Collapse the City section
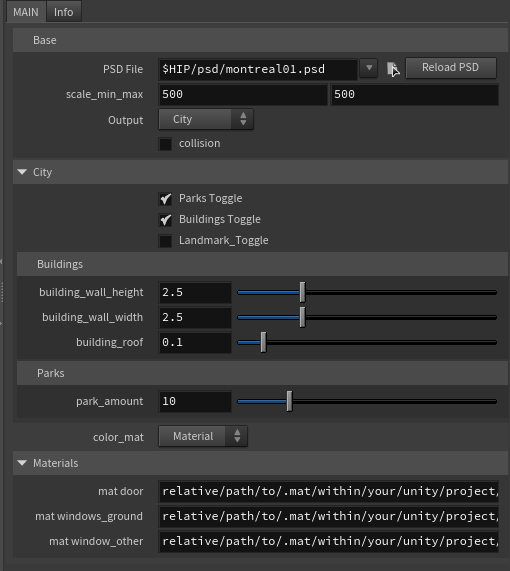510x571 pixels. (x=22, y=172)
